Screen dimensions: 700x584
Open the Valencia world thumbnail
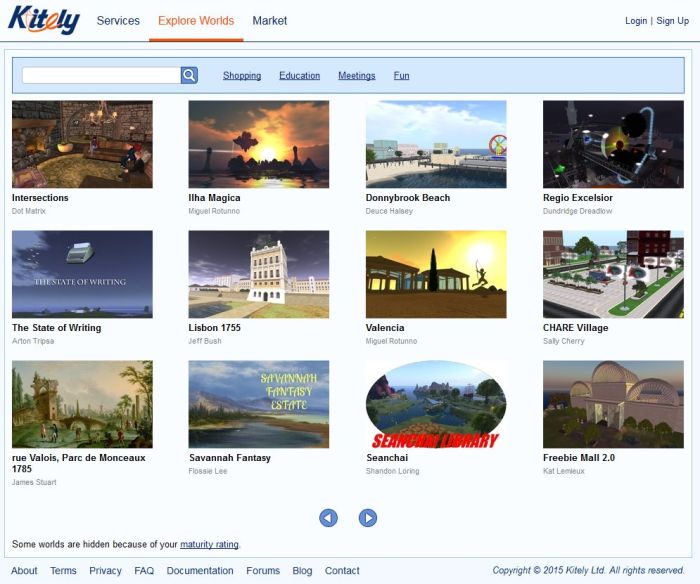[x=436, y=274]
